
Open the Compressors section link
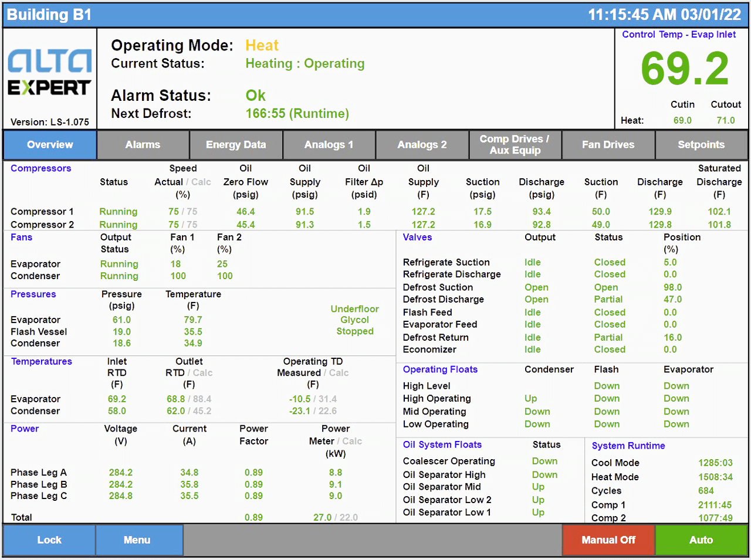[40, 168]
